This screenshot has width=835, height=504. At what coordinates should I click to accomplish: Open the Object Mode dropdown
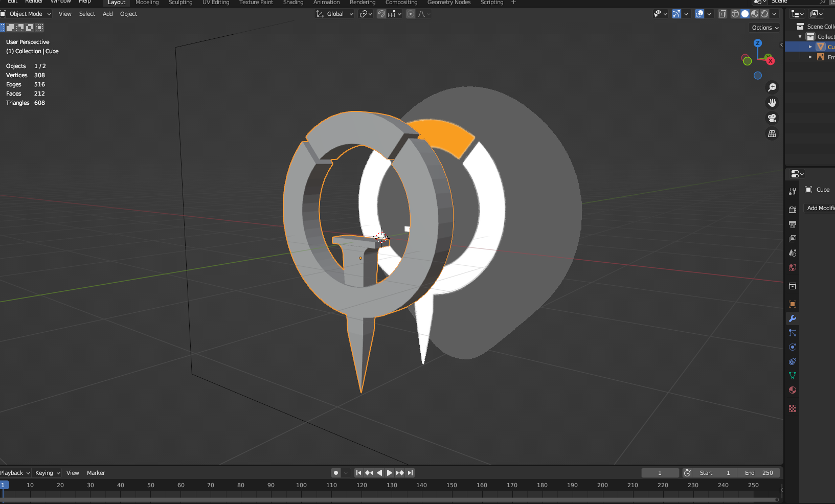pyautogui.click(x=27, y=14)
